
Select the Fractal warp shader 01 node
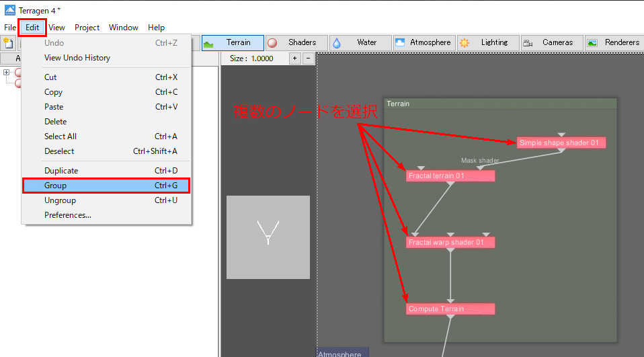pyautogui.click(x=450, y=242)
